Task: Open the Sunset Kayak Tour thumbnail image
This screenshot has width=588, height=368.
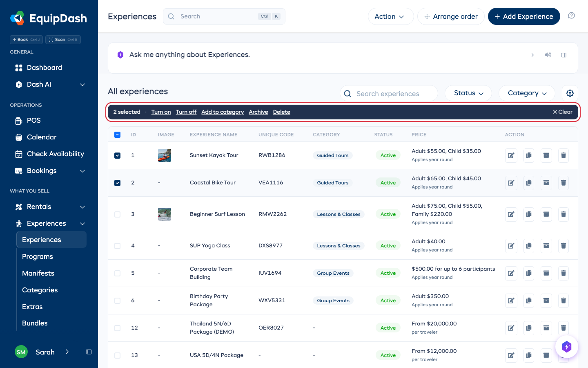Action: click(x=165, y=155)
